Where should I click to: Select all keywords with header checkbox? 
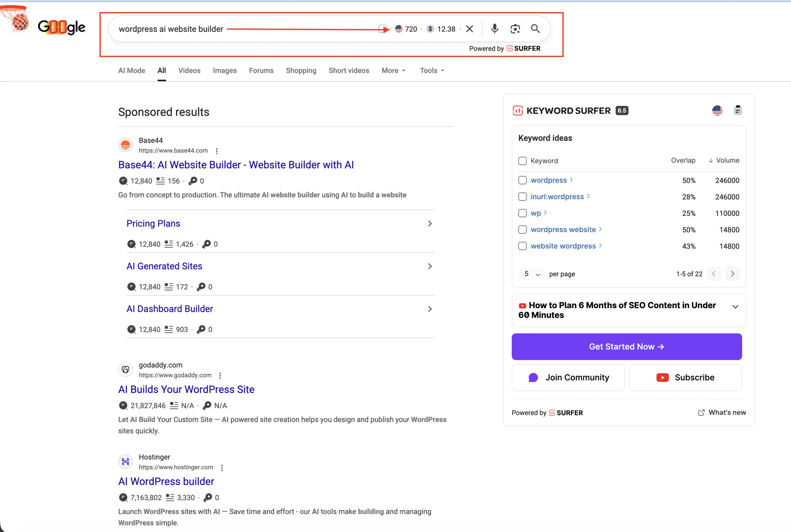522,161
